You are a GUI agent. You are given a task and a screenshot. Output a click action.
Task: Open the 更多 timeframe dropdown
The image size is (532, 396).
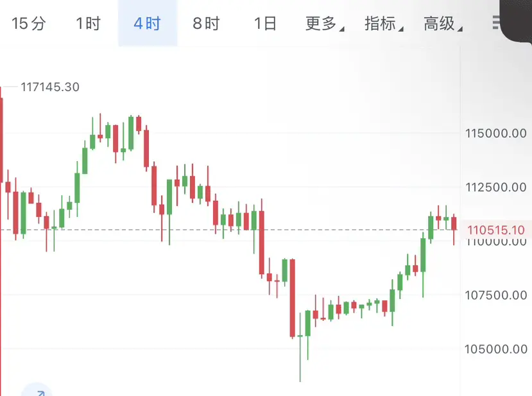[323, 24]
